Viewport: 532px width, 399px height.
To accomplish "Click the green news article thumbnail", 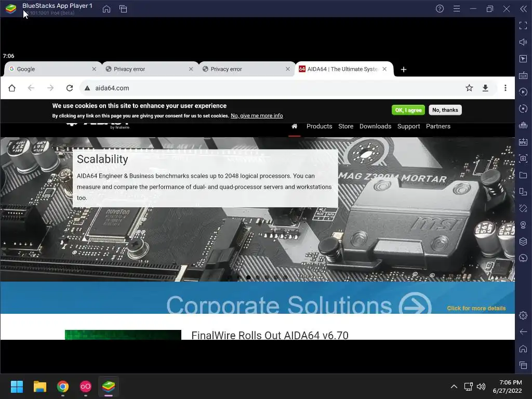I will tap(123, 335).
